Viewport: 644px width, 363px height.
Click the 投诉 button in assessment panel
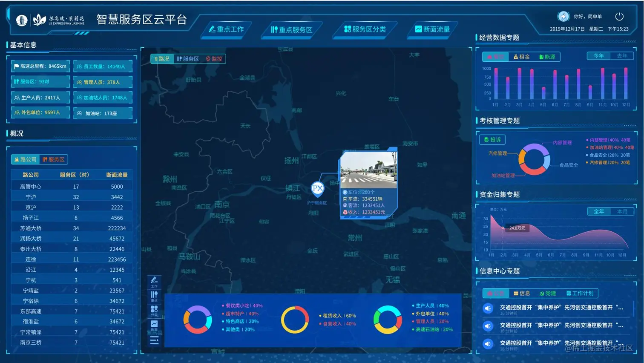click(x=492, y=139)
